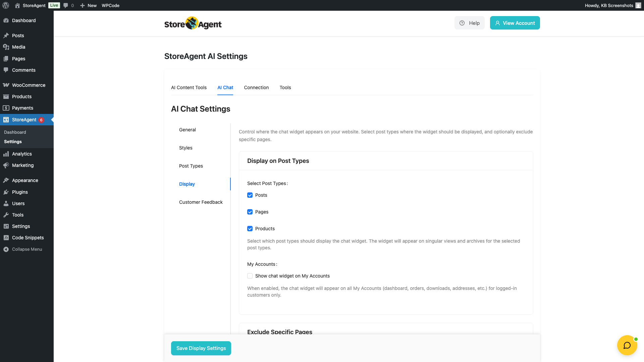Click the Analytics bar chart icon
Viewport: 644px width, 362px height.
(6, 154)
